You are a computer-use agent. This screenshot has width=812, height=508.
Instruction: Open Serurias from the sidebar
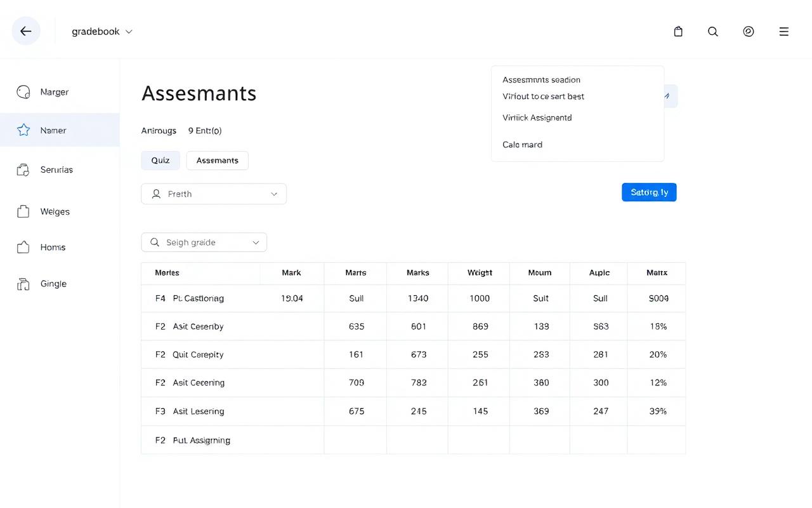60,170
